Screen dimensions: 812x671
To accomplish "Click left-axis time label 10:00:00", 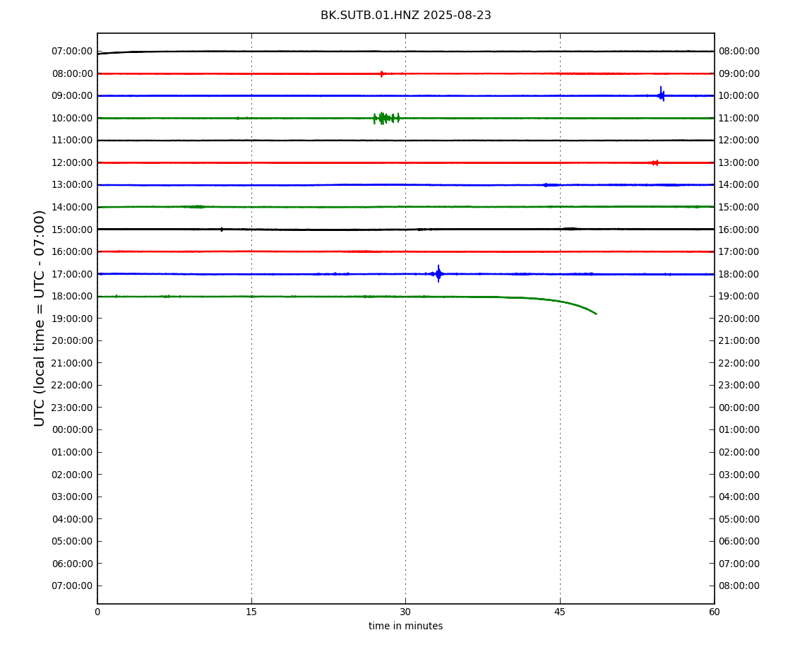I will tap(72, 118).
